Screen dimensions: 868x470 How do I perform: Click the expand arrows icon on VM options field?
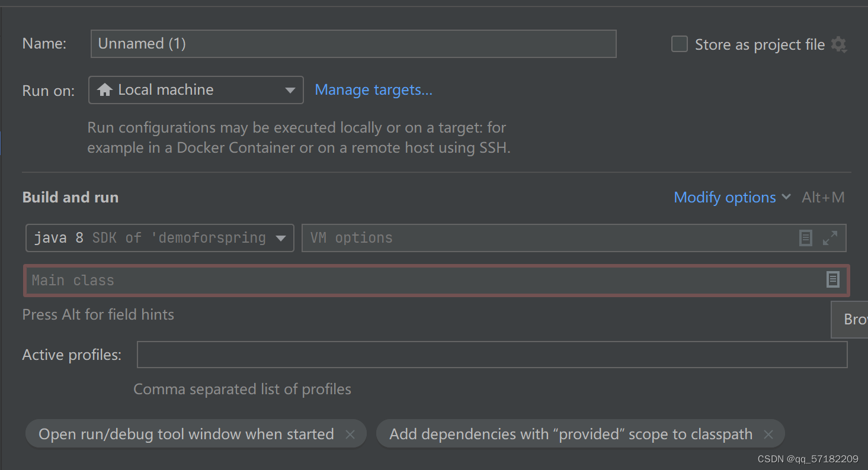(830, 238)
